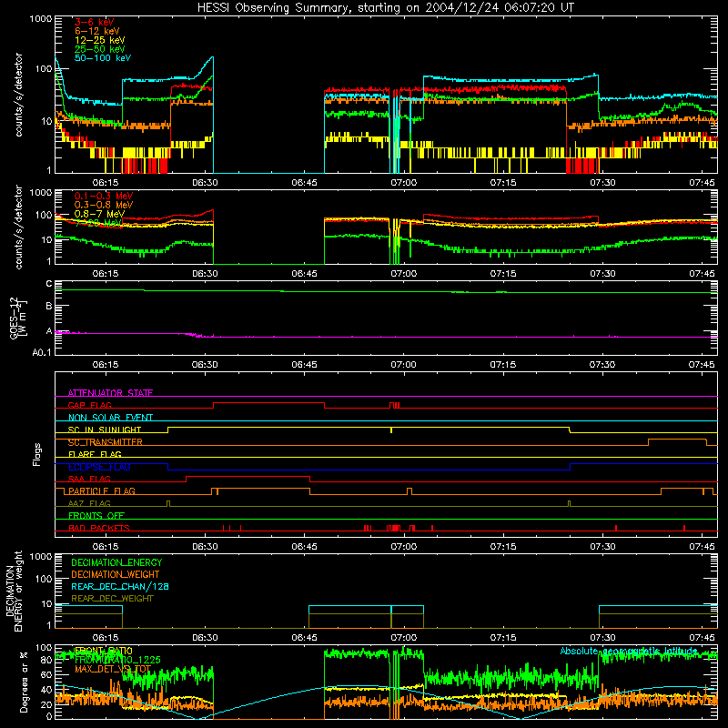
Task: Click the A0.1 tick label on GOES plot
Action: [x=42, y=352]
